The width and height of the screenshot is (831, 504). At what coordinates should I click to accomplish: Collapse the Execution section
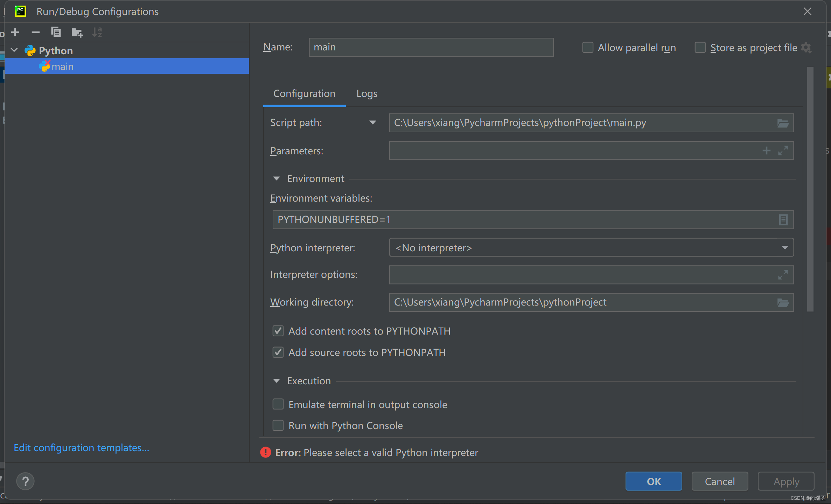(x=276, y=381)
